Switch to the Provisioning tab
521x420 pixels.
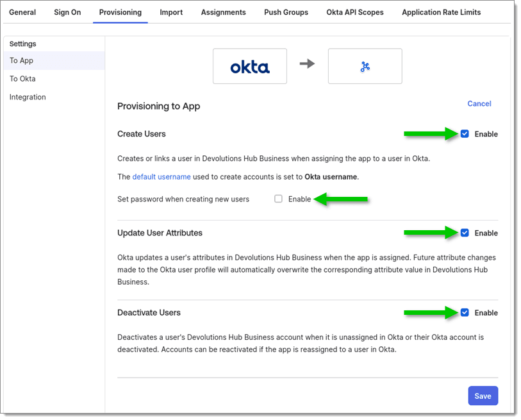pos(120,12)
